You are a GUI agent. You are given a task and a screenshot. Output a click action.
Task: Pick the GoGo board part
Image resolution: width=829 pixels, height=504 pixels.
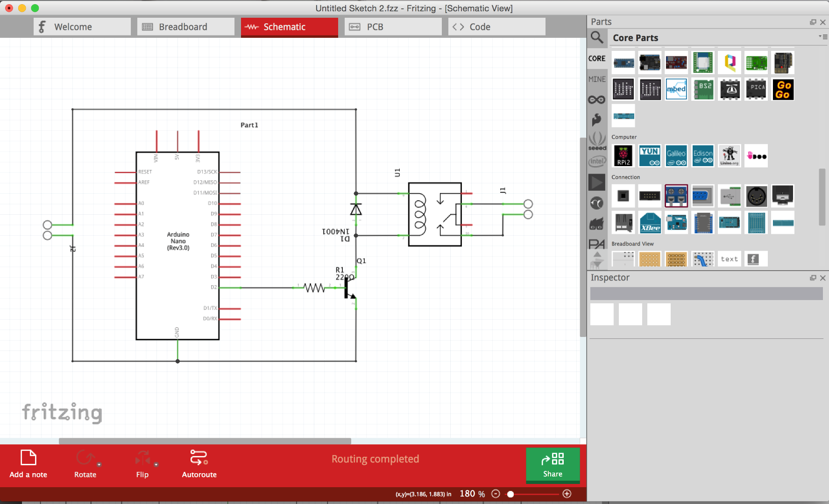[783, 89]
